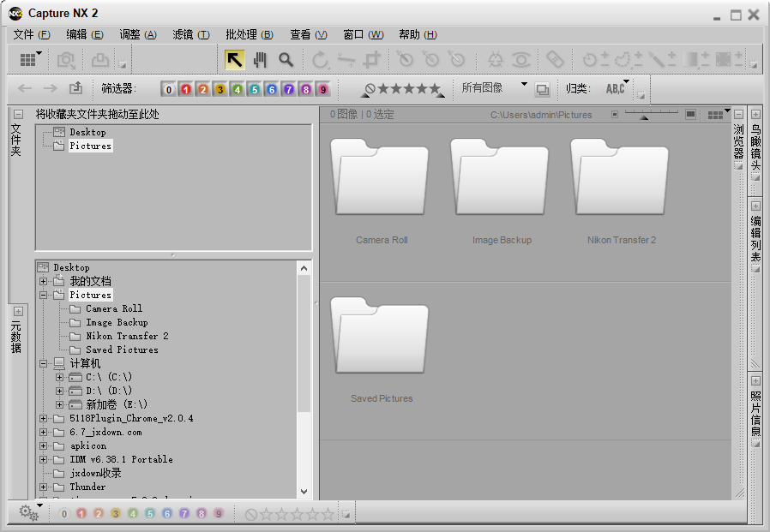The height and width of the screenshot is (532, 770).
Task: Select the Zoom magnifier tool
Action: (x=286, y=60)
